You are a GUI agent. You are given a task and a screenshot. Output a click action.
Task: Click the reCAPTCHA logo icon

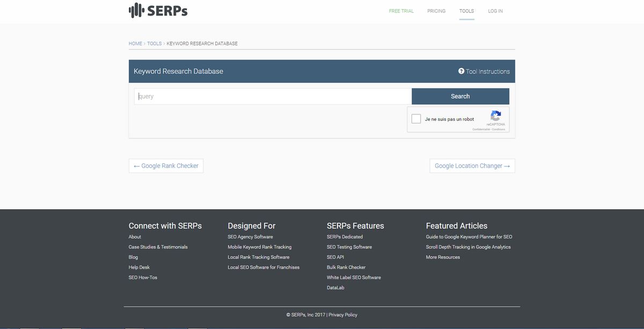click(x=496, y=115)
